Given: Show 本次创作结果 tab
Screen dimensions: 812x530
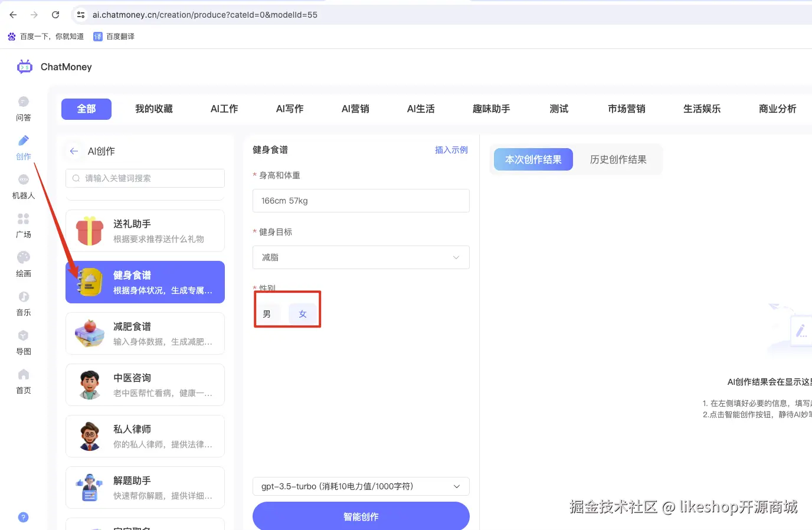Looking at the screenshot, I should [533, 159].
